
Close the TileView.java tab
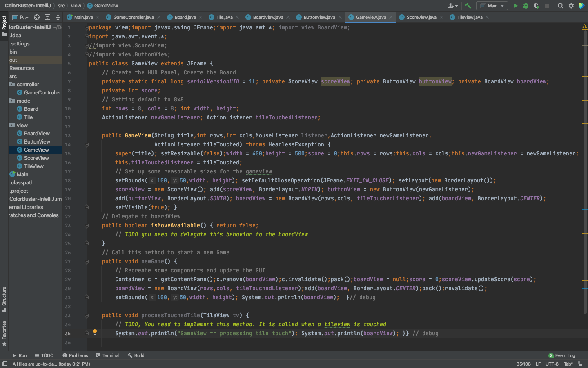pos(487,17)
